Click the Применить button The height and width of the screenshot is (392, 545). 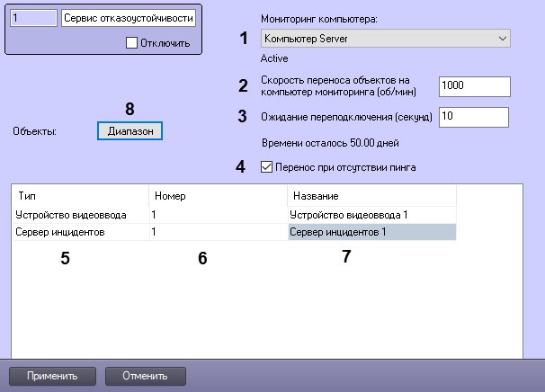pos(51,375)
